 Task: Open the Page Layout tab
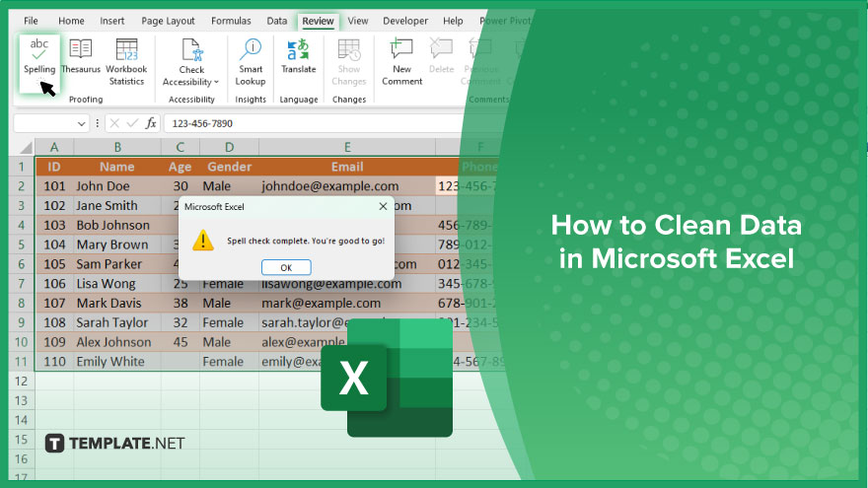coord(169,21)
